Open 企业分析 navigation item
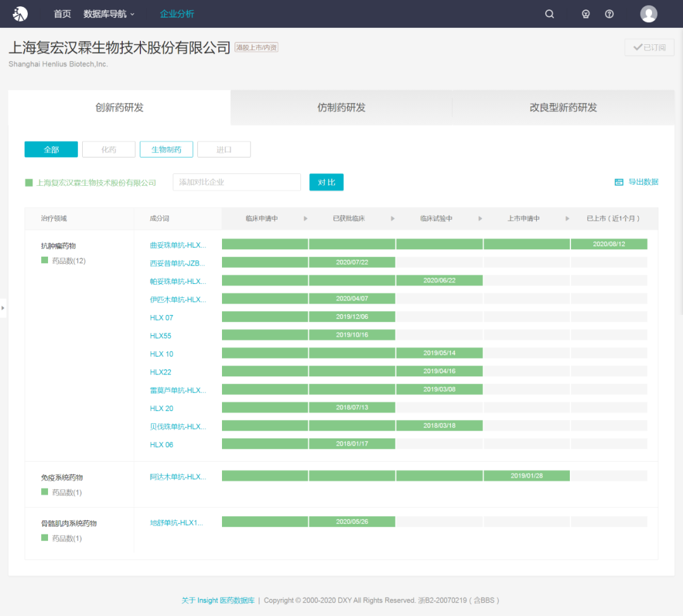This screenshot has height=616, width=683. click(177, 14)
